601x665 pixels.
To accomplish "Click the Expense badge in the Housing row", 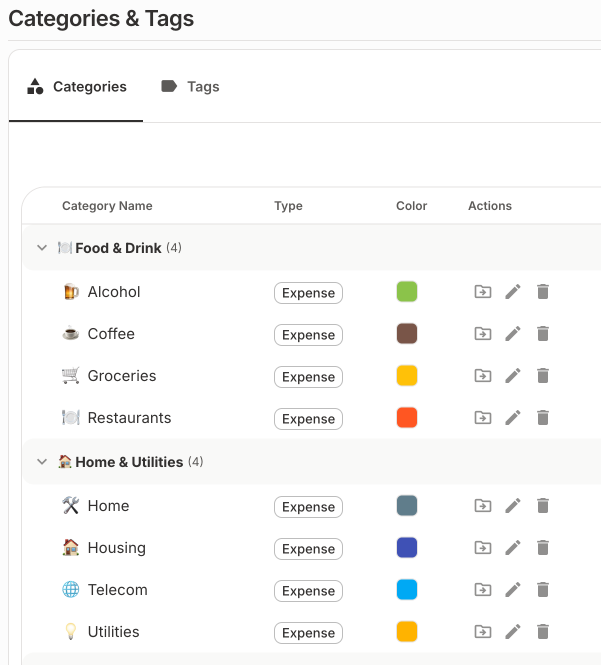I will coord(308,549).
